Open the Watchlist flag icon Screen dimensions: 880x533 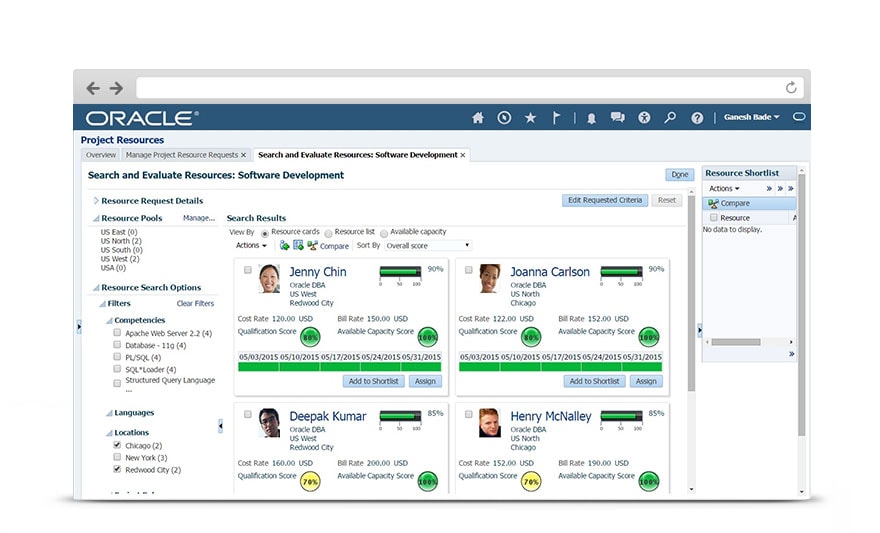coord(556,118)
